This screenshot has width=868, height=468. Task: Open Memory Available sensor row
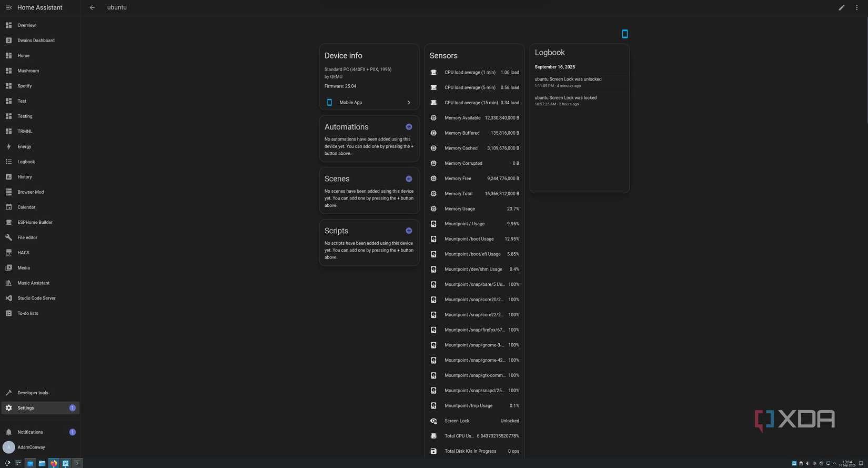point(475,118)
